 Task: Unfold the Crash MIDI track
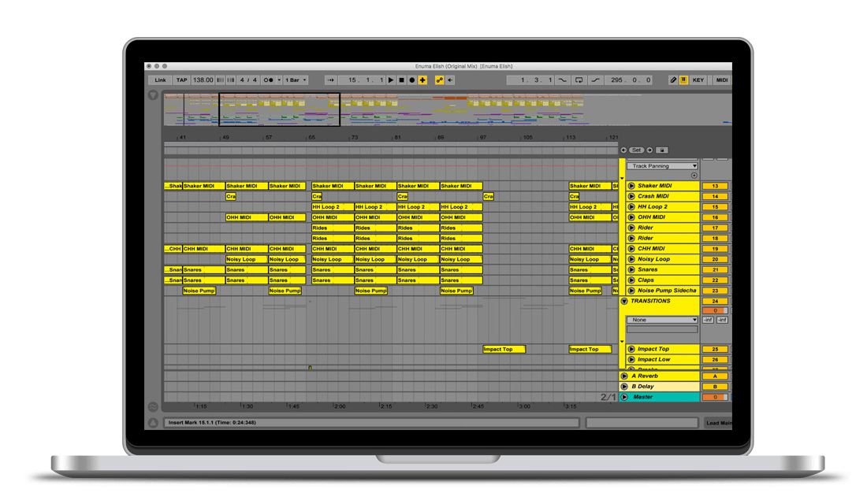coord(631,196)
